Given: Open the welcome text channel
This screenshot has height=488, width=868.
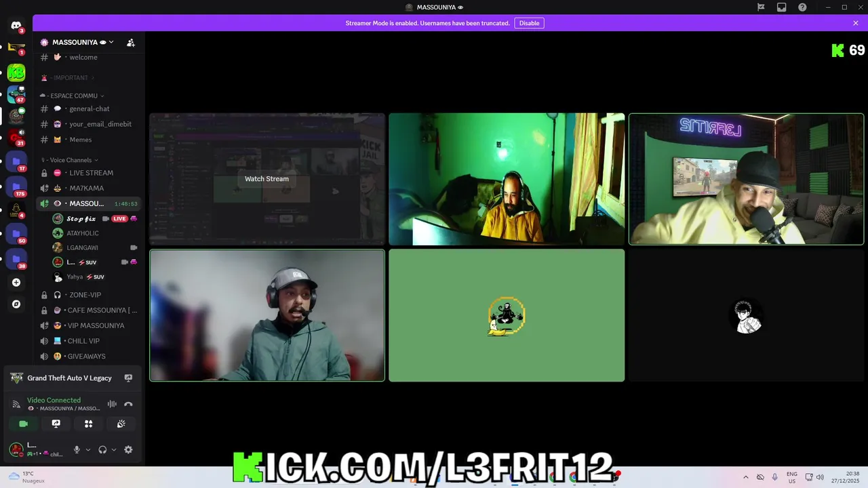Looking at the screenshot, I should pyautogui.click(x=88, y=57).
